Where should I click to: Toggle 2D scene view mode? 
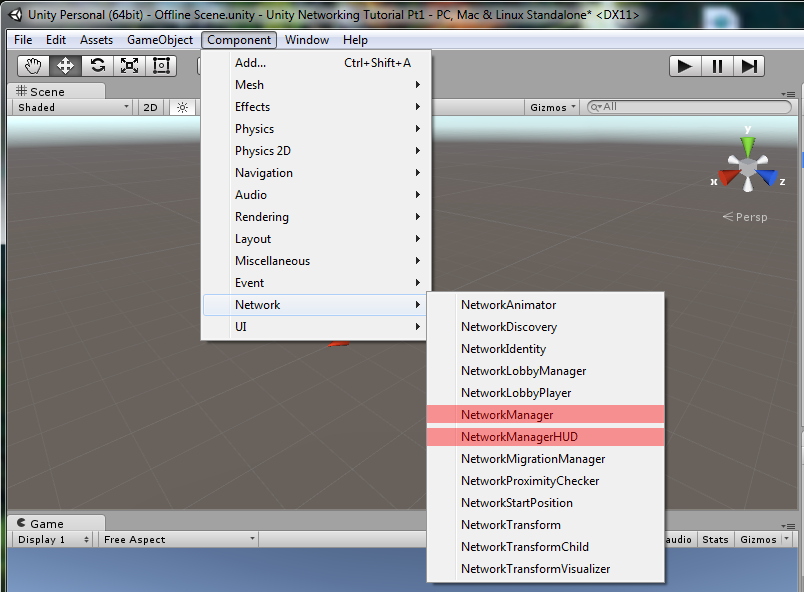point(150,108)
